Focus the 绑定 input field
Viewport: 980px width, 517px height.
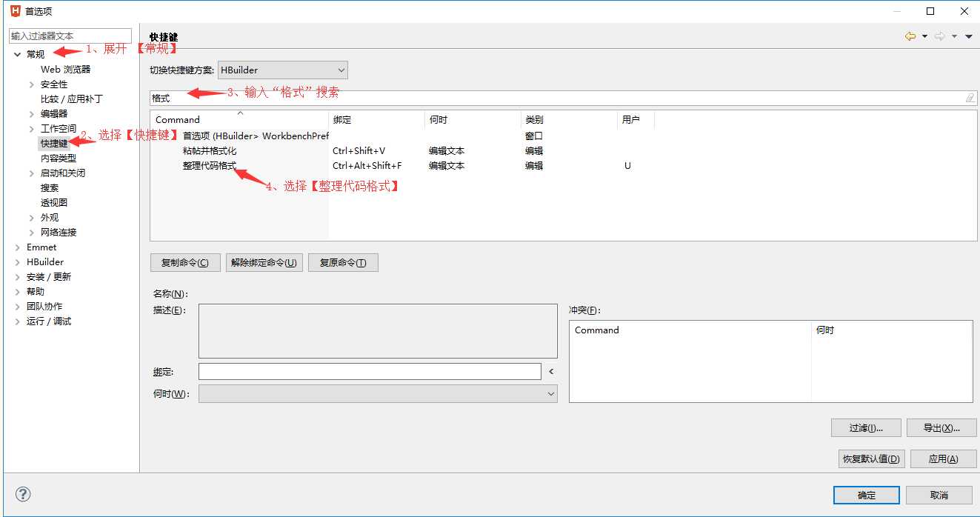pos(370,371)
